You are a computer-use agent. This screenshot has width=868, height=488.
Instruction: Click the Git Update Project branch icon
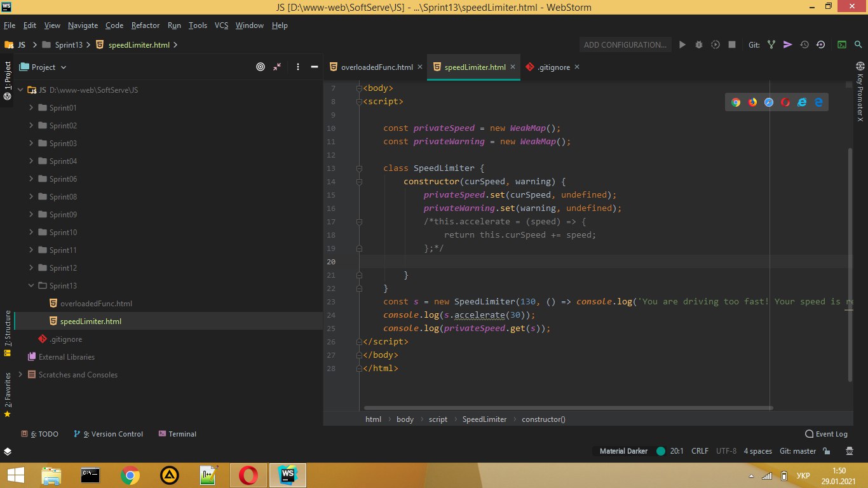coord(771,45)
